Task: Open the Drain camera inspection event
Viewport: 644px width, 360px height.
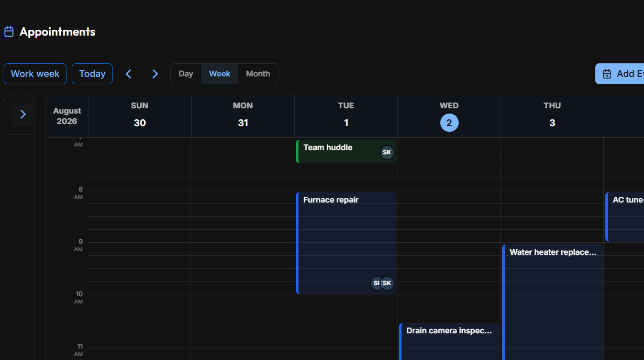Action: (x=449, y=341)
